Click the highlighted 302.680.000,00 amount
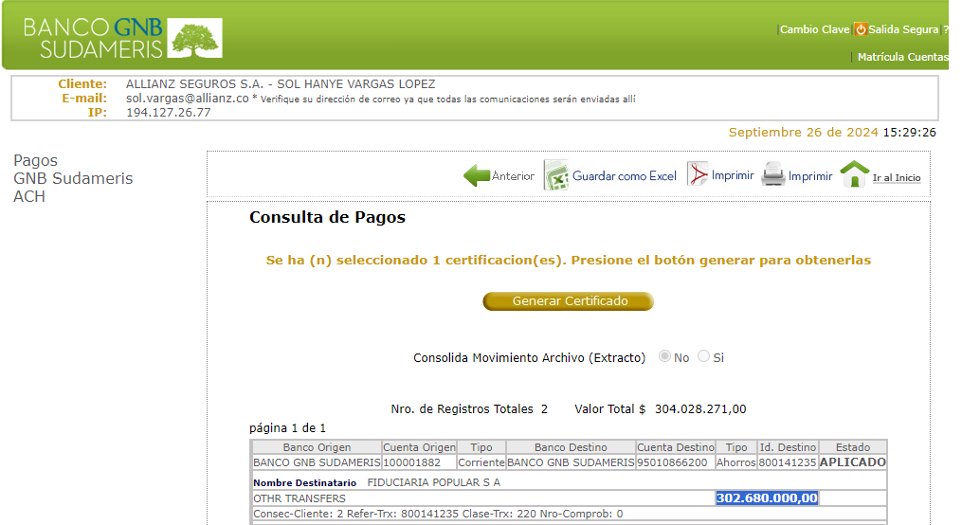This screenshot has height=525, width=980. 767,498
